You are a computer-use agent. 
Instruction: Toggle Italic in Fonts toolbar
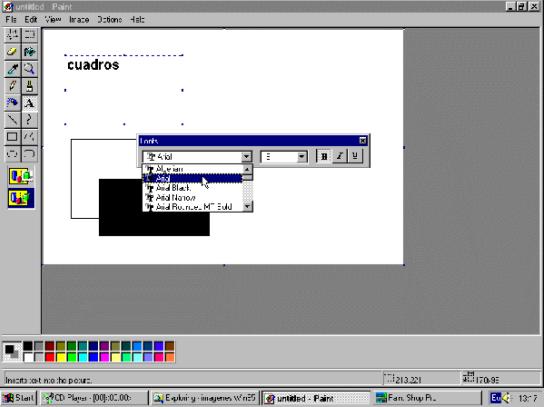pos(340,156)
